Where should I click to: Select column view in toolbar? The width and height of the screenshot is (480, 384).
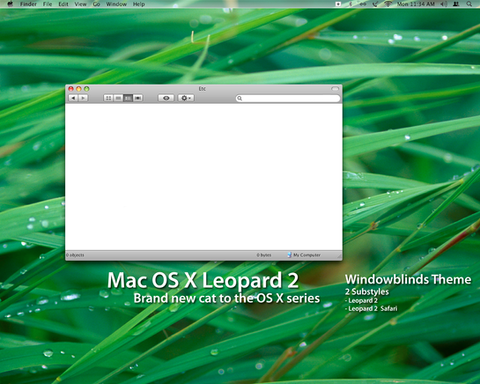128,98
